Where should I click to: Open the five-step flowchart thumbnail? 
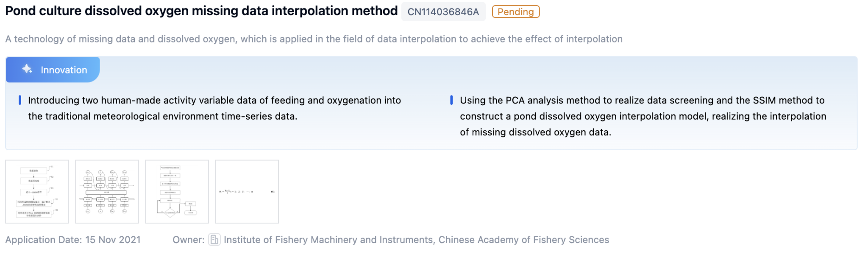point(37,191)
